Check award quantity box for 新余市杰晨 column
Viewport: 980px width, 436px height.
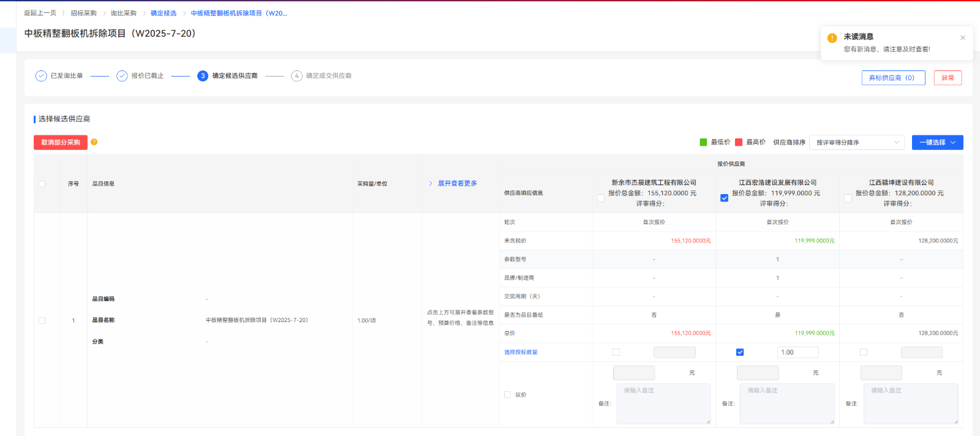[616, 352]
